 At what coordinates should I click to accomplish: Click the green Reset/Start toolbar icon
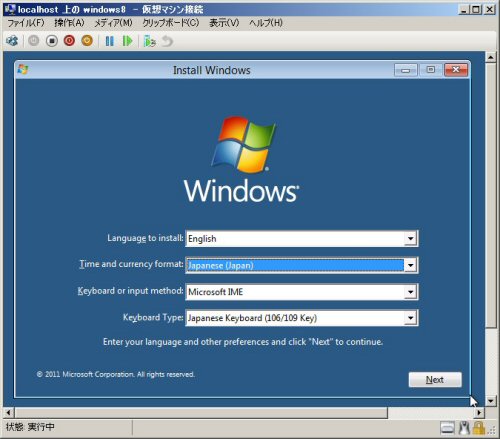tap(127, 41)
